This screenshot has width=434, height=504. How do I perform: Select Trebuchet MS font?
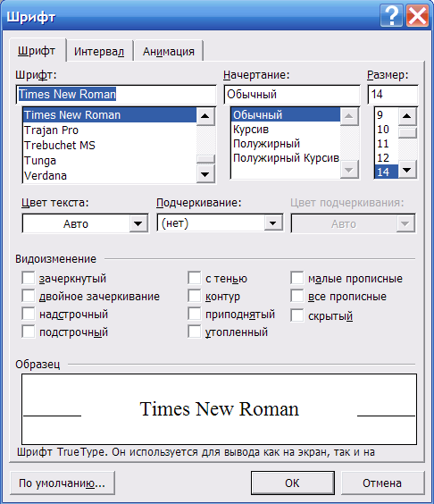coord(110,146)
